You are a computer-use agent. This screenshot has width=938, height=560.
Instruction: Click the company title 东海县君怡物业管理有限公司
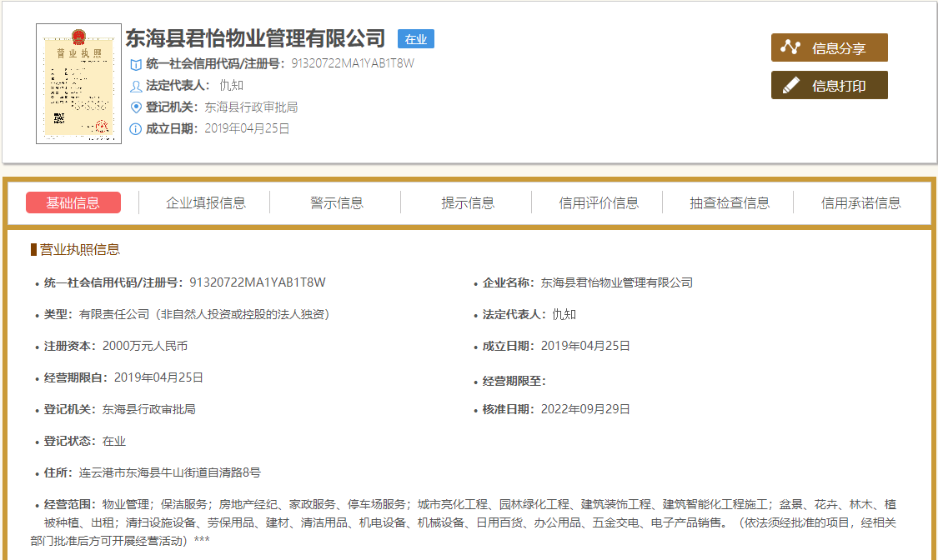click(255, 38)
